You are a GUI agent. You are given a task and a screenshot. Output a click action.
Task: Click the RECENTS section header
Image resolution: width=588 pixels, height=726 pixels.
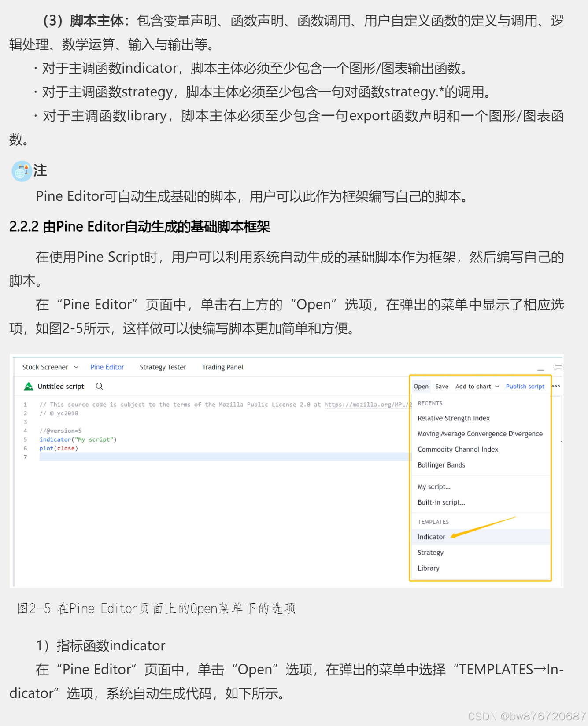430,403
